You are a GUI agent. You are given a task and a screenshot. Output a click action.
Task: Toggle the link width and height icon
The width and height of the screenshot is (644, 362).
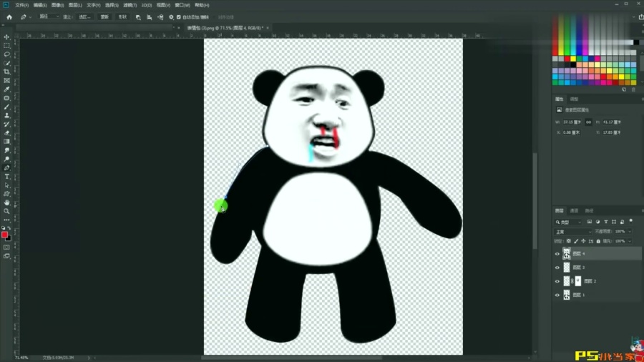coord(588,122)
